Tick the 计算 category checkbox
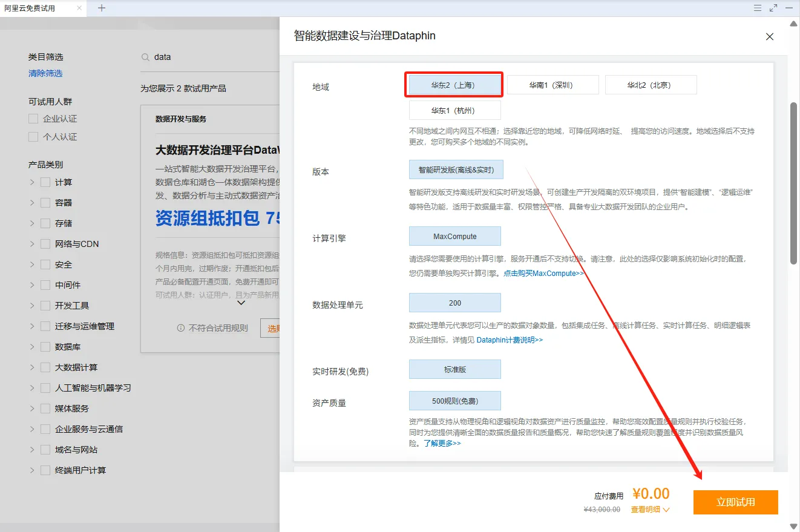 pos(45,182)
